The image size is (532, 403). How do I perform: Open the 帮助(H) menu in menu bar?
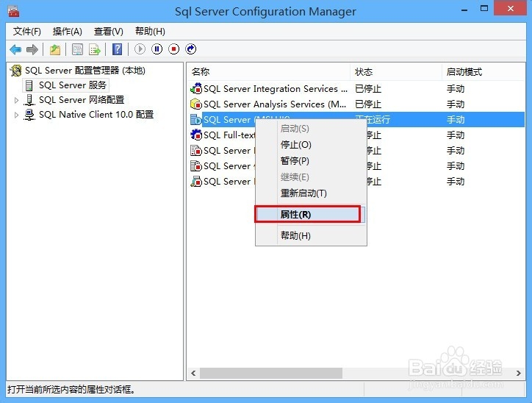[150, 32]
